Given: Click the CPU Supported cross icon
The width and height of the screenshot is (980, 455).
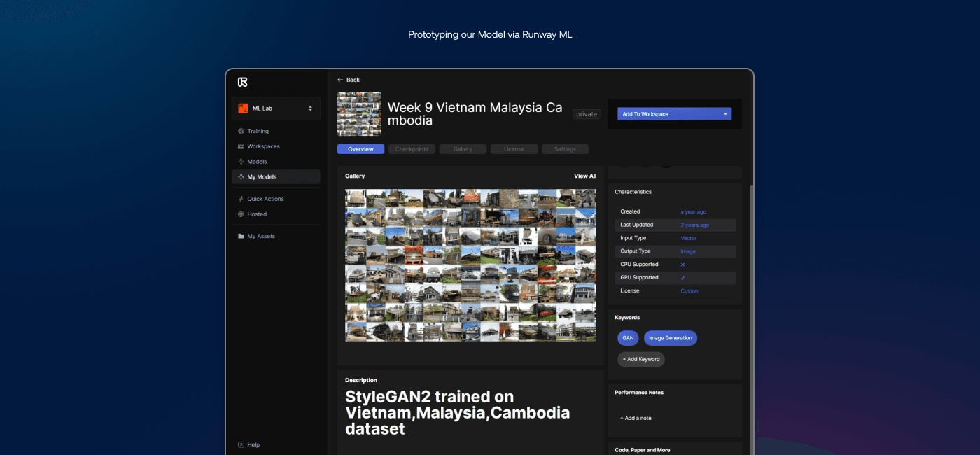Looking at the screenshot, I should click(683, 265).
